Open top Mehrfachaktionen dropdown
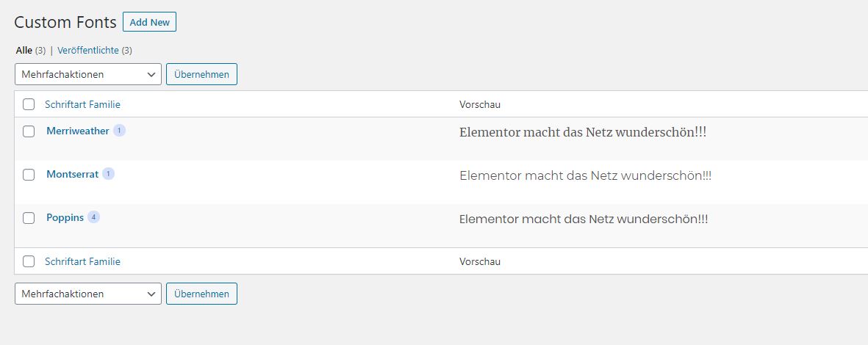Screen dimensions: 868x345 tap(87, 74)
